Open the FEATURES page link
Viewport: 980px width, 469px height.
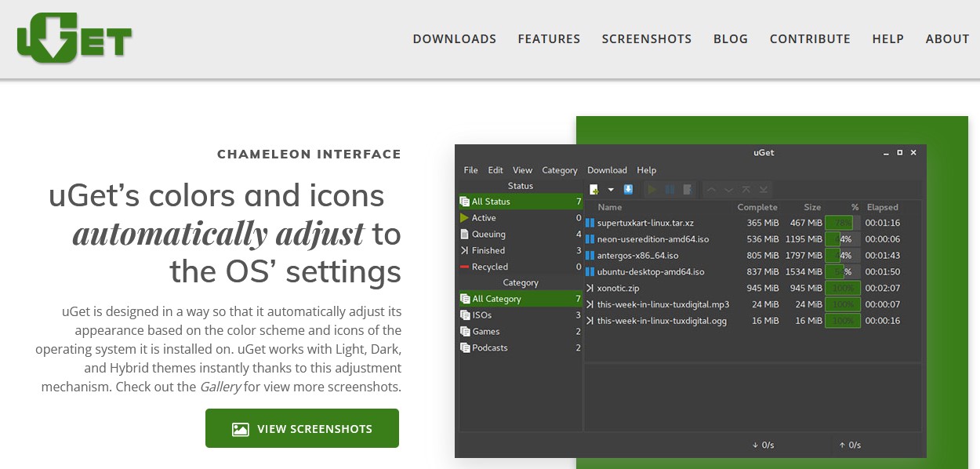tap(549, 38)
